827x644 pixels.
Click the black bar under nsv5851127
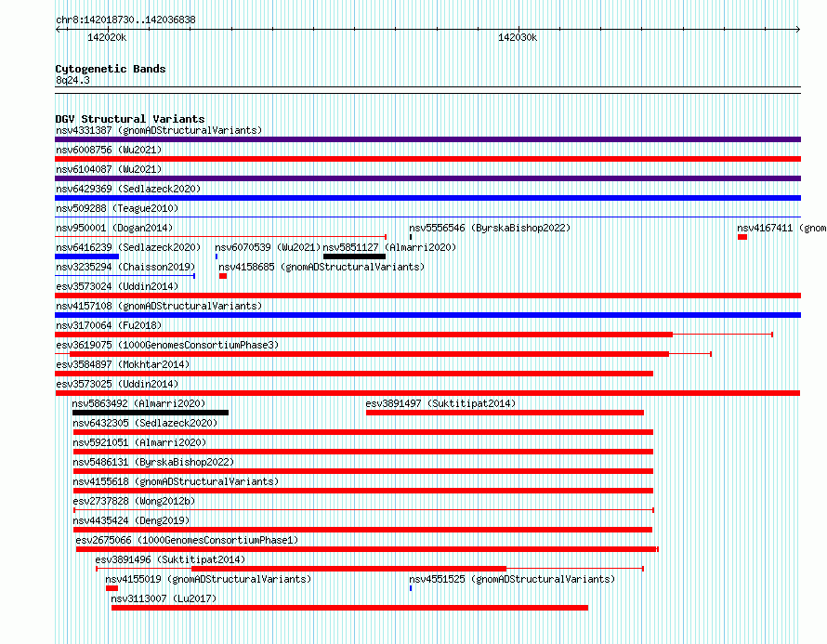pos(354,256)
